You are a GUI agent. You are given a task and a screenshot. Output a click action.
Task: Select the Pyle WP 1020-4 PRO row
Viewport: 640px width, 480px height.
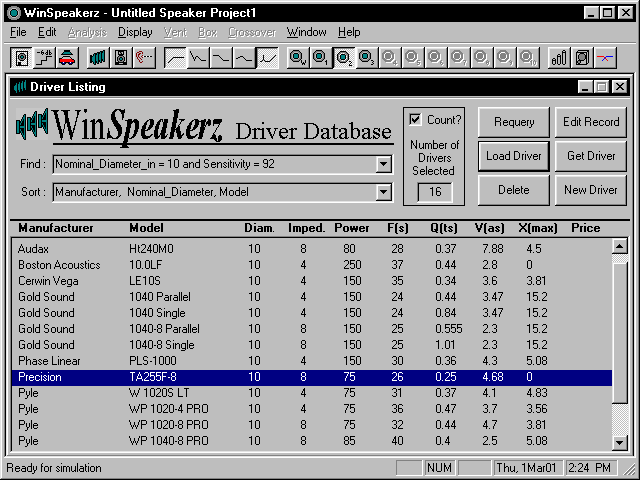pos(312,409)
